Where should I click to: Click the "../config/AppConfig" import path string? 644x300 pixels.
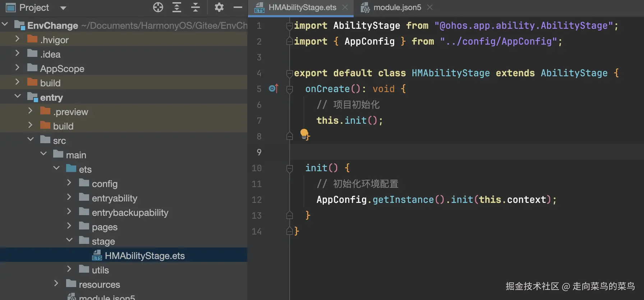[498, 41]
